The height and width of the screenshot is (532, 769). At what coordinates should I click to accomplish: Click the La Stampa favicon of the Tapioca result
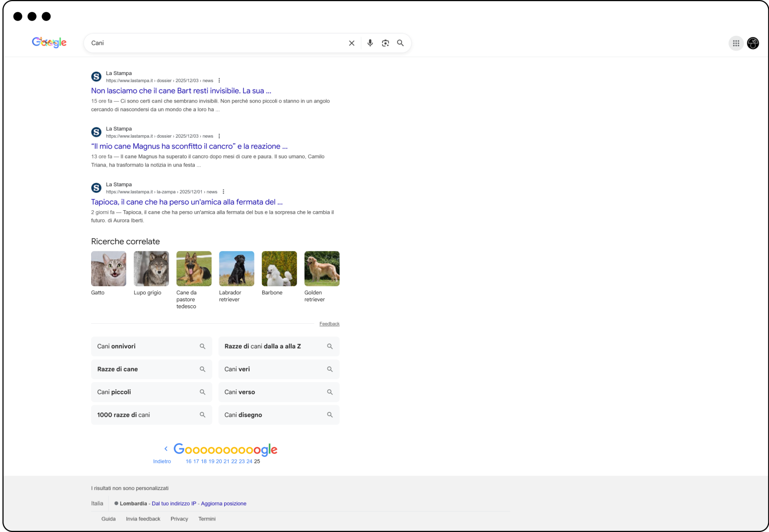click(96, 188)
